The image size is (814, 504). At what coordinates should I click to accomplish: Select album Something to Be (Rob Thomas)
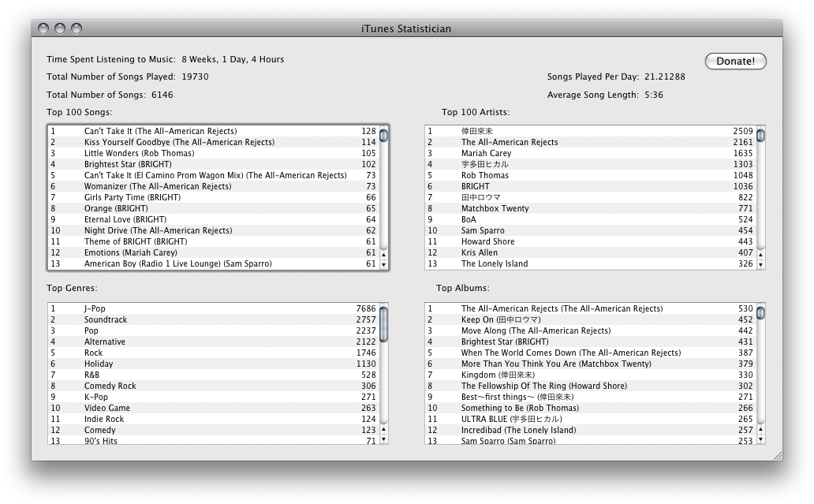tap(591, 408)
